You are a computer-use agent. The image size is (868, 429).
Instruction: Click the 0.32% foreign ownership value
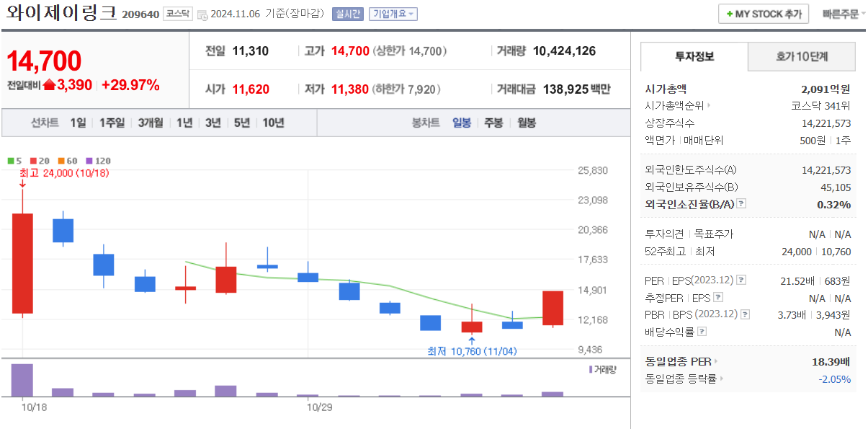pos(834,204)
